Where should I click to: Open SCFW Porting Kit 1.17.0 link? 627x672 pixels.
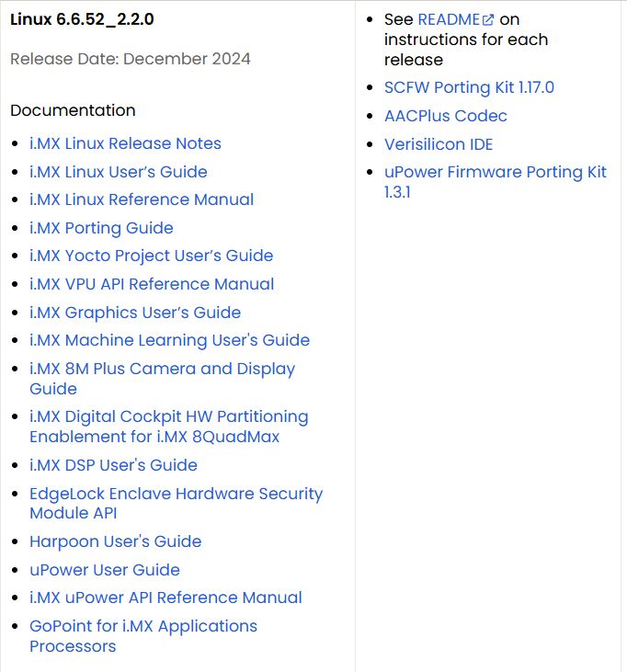point(469,87)
